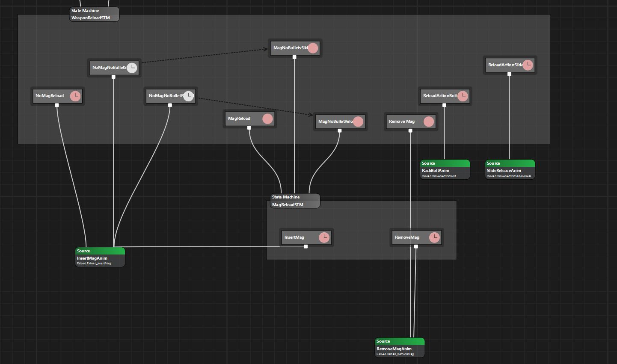This screenshot has height=364, width=617.
Task: Click the clock icon on NoMagReload state
Action: [75, 96]
